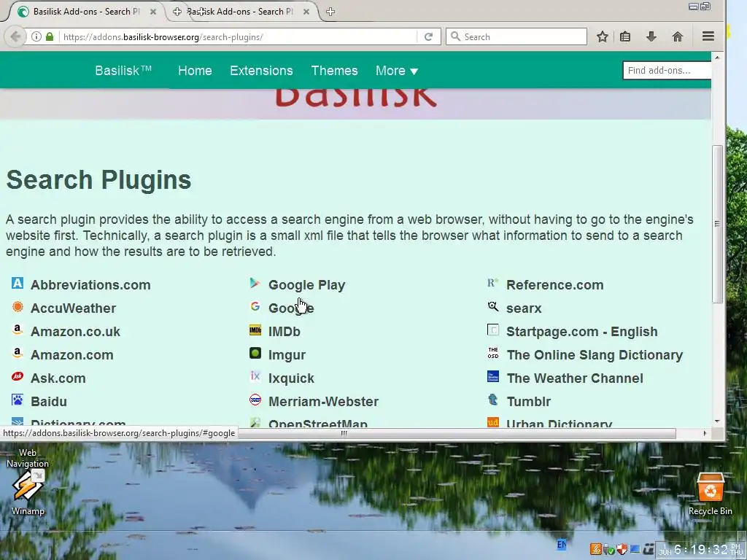Click the EN language indicator in taskbar
This screenshot has width=747, height=560.
[562, 544]
